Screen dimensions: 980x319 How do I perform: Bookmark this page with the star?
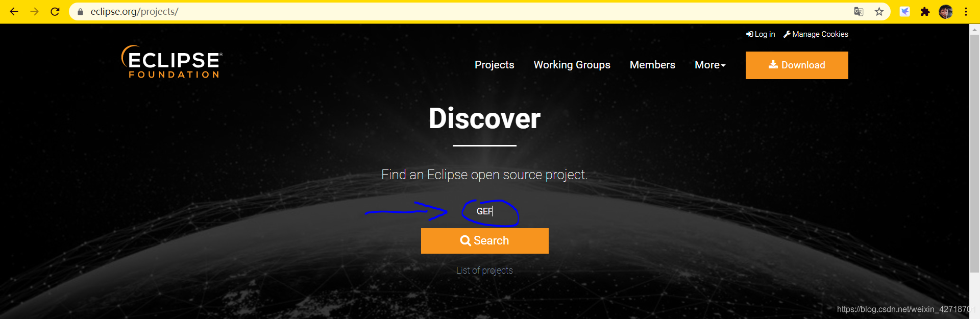click(879, 11)
